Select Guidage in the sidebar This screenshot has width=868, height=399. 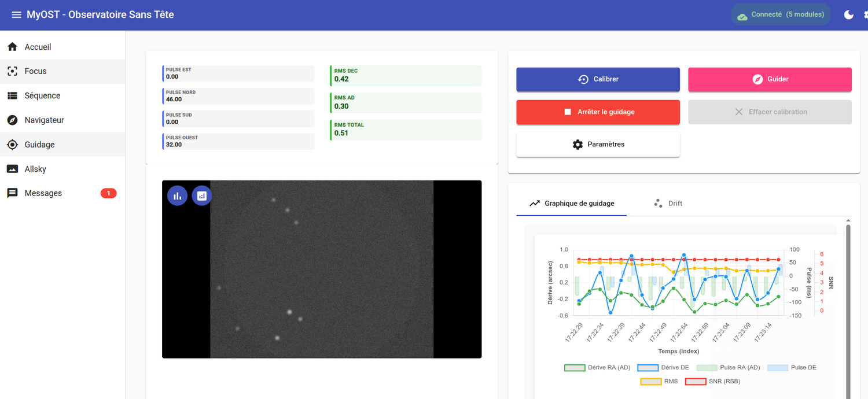(62, 145)
